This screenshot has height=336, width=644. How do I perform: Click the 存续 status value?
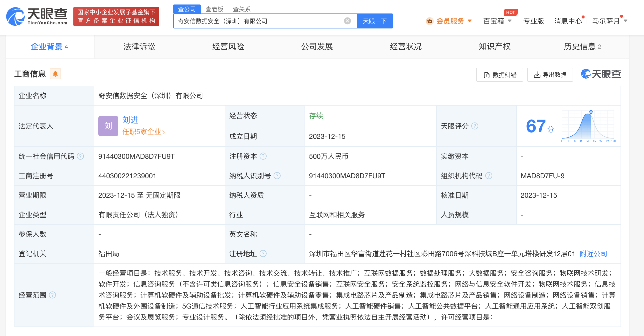[316, 116]
